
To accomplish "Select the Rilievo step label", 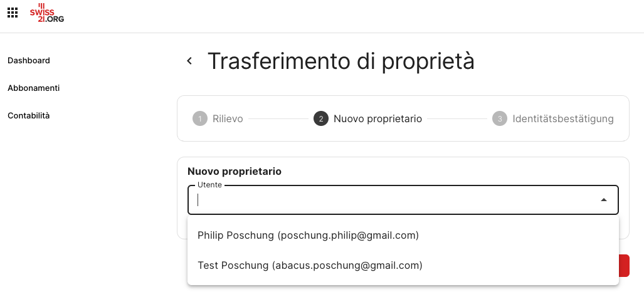I will 228,118.
